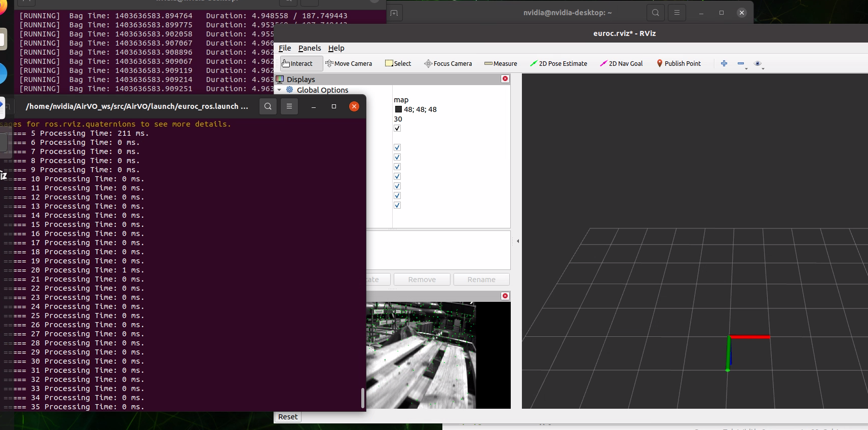The height and width of the screenshot is (430, 868).
Task: Click the Displays panel title
Action: coord(301,79)
